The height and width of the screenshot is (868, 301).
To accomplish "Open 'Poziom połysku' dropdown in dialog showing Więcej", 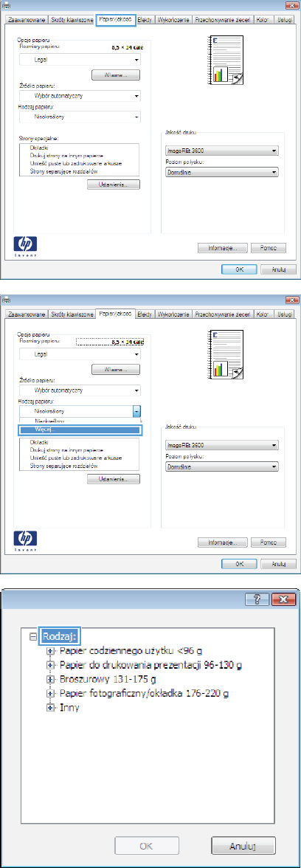I will (222, 466).
